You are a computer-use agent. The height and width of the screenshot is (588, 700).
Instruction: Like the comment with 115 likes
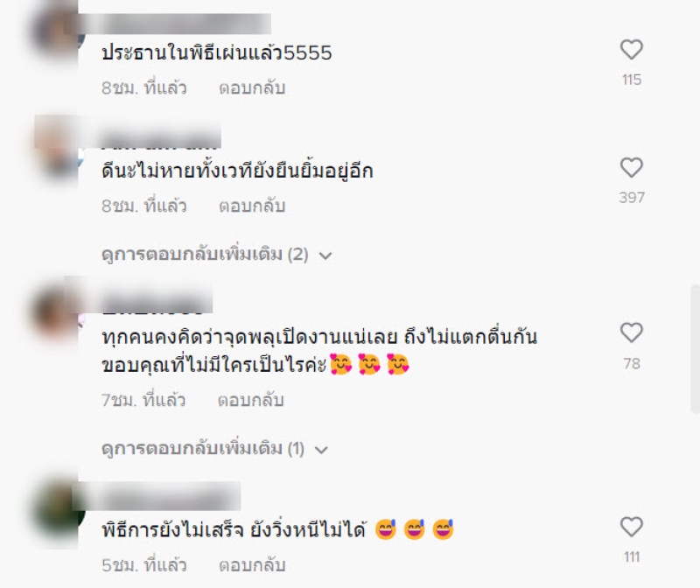click(631, 50)
